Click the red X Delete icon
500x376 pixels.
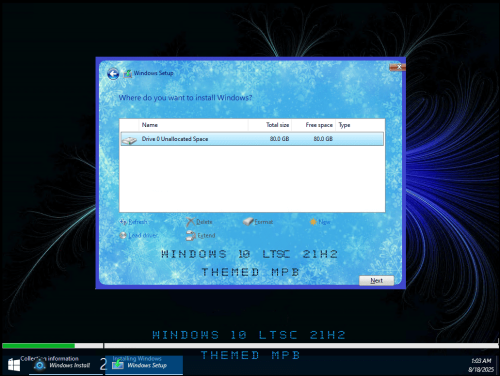(x=190, y=222)
